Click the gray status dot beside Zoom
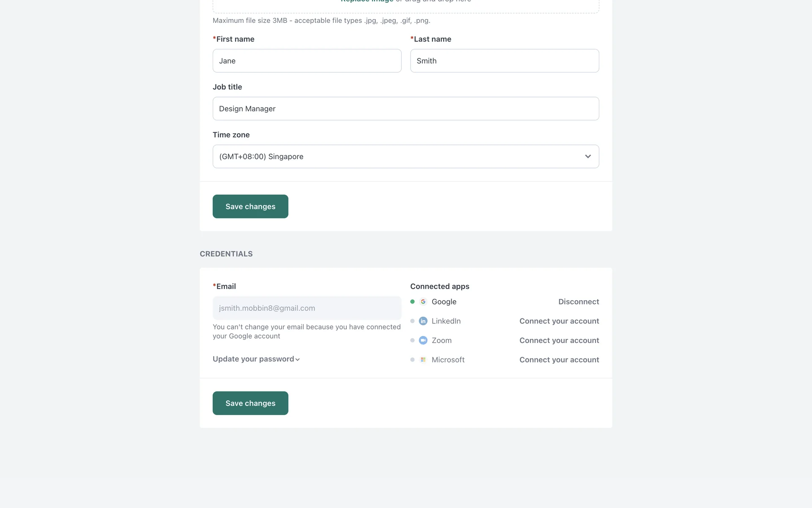Viewport: 812px width, 508px height. point(412,340)
